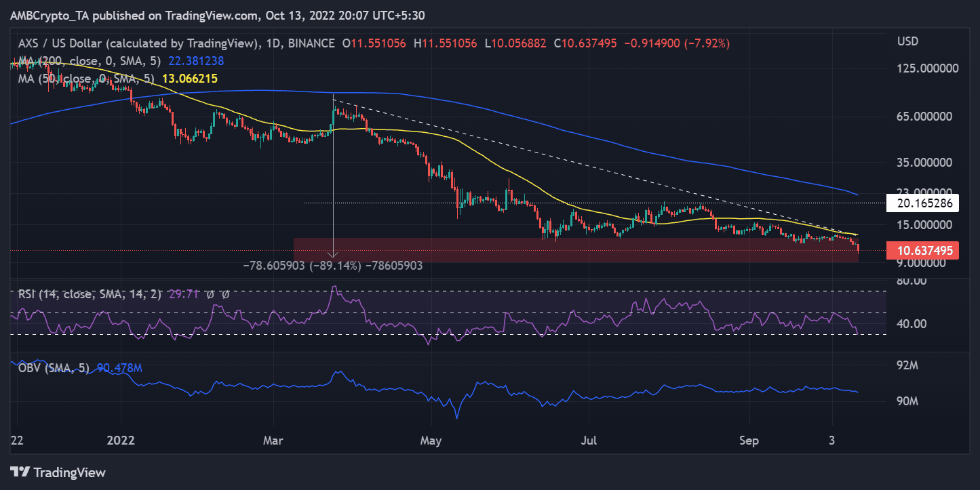Click the measurement label −78.605903 (−89.14%)

tap(332, 266)
